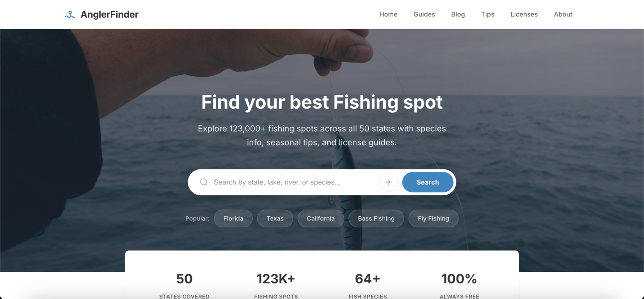Choose the California popular tag
This screenshot has height=299, width=644.
pyautogui.click(x=321, y=218)
